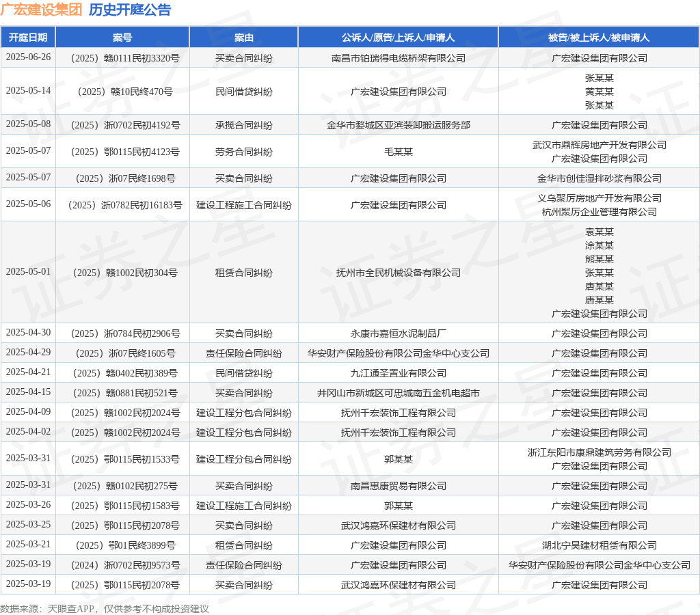The height and width of the screenshot is (615, 700).
Task: Click the date cell 2025-04-29
Action: click(x=28, y=353)
